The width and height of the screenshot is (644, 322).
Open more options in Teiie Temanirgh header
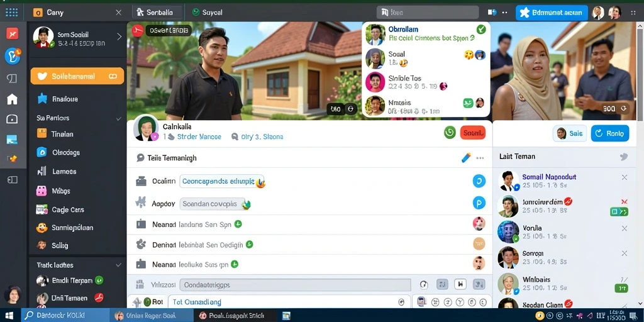coord(480,158)
